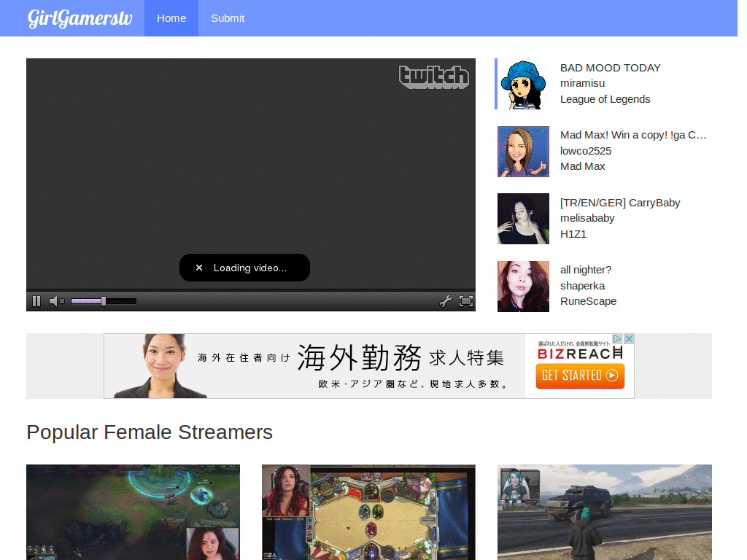
Task: Click the H1Z1 game label
Action: (573, 234)
